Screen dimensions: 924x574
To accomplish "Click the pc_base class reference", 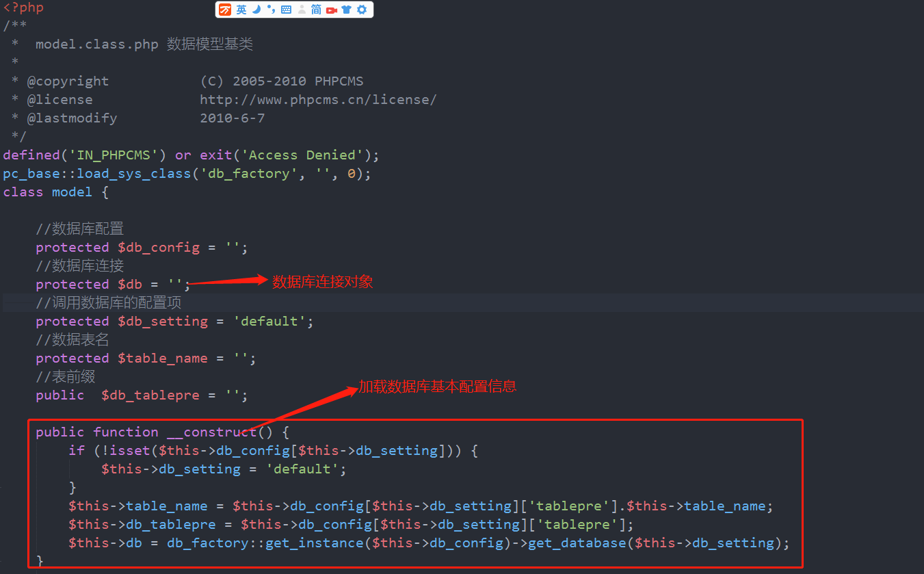I will 31,174.
